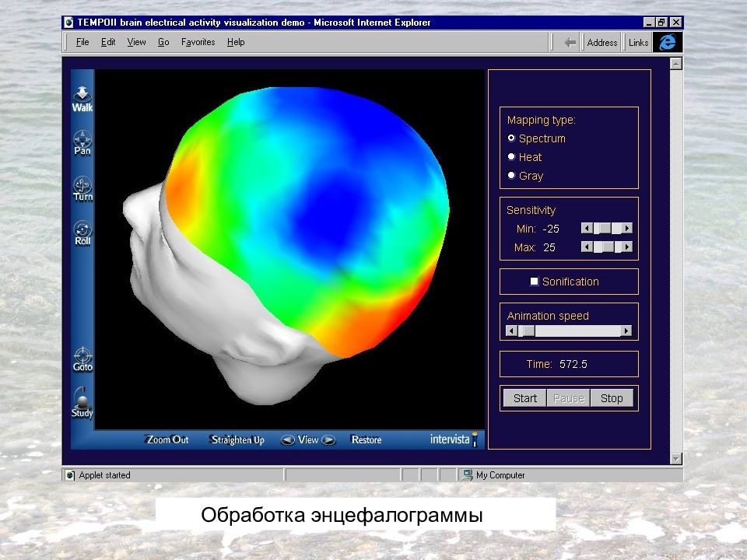Screen dimensions: 747x560
Task: Click the Goto crosshair tool
Action: [82, 359]
